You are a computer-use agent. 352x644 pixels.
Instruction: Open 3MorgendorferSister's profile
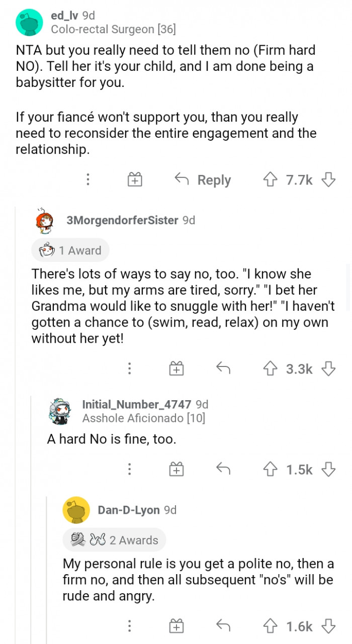tap(122, 220)
